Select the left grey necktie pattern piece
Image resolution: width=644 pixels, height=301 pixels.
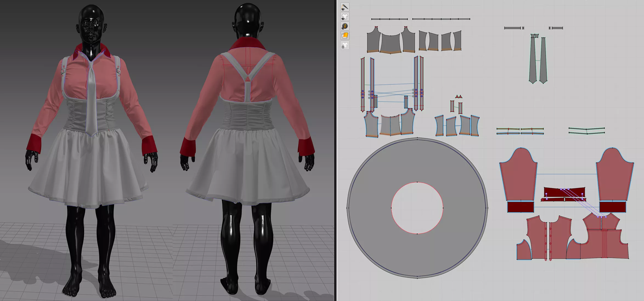pos(533,62)
